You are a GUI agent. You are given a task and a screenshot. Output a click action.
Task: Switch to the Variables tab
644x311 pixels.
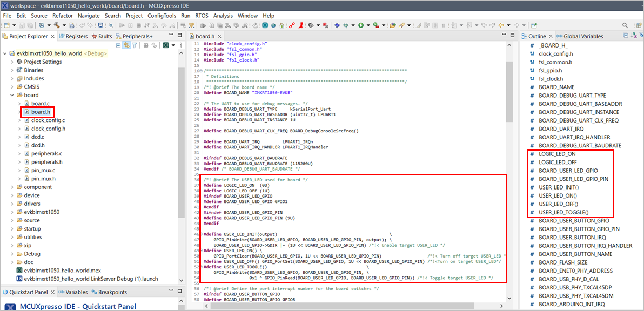pos(74,292)
